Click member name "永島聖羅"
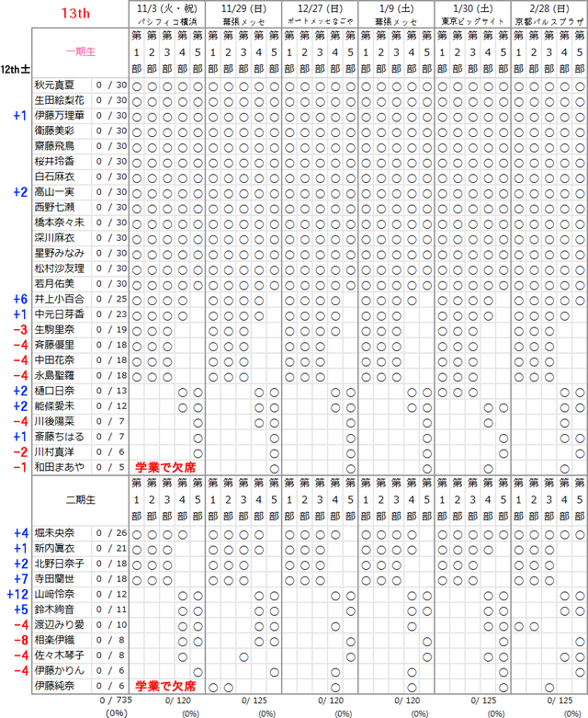588x718 pixels. coord(54,375)
